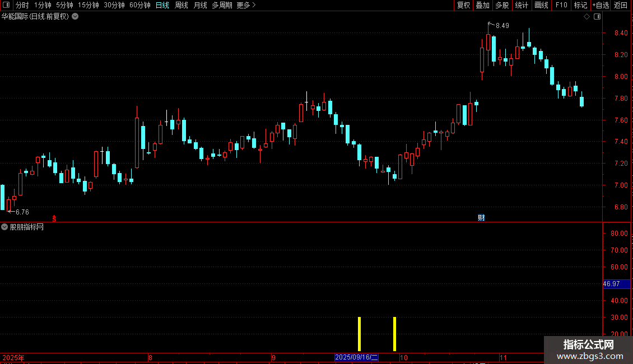Image resolution: width=633 pixels, height=364 pixels.
Task: Click month 8 on the time axis
Action: pyautogui.click(x=150, y=357)
